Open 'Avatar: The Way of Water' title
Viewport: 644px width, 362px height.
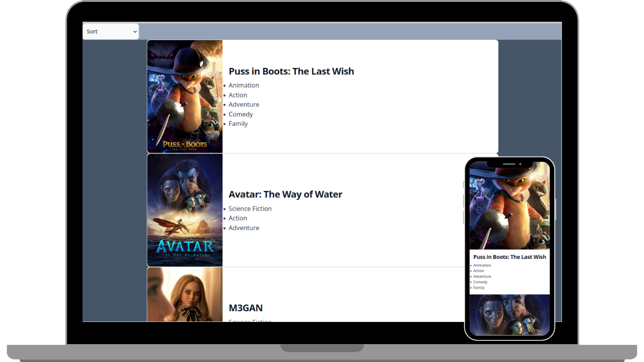285,194
